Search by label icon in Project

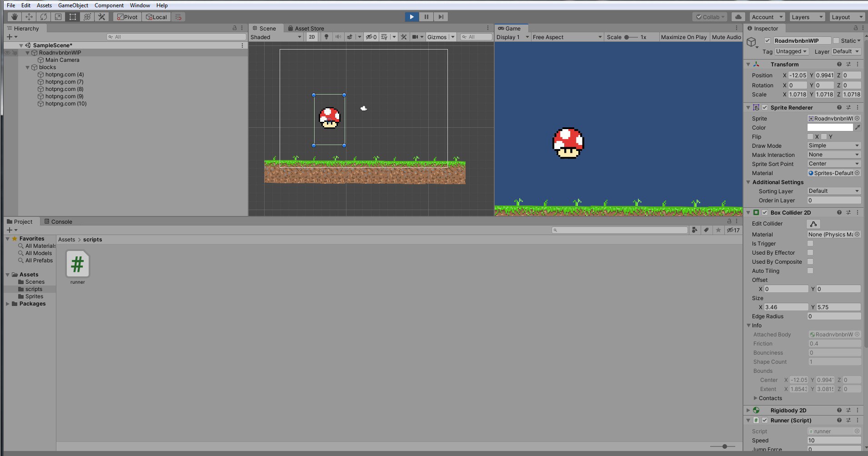pos(706,230)
